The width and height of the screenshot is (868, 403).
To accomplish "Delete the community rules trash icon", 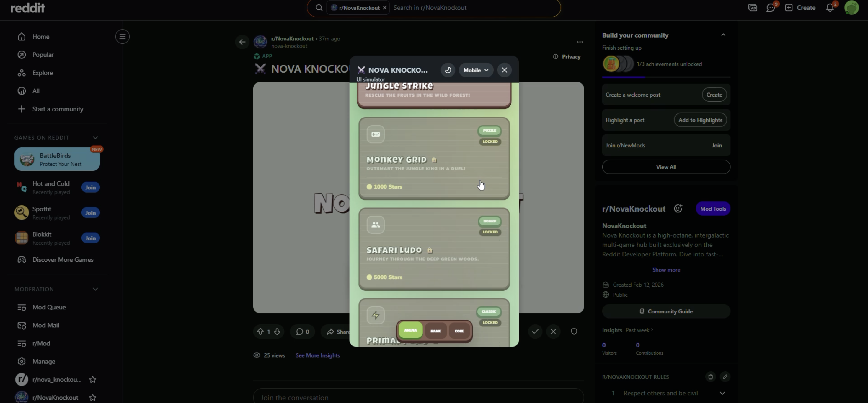I will pos(710,377).
